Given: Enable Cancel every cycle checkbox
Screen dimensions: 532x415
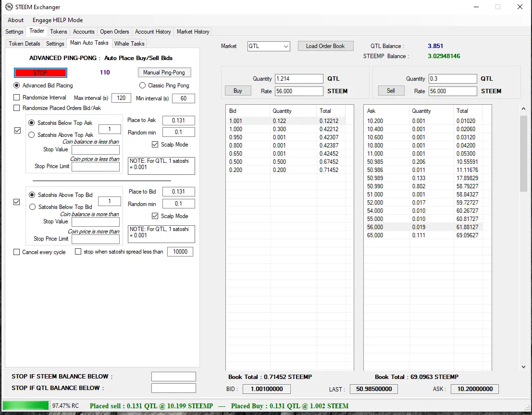Looking at the screenshot, I should coord(16,252).
